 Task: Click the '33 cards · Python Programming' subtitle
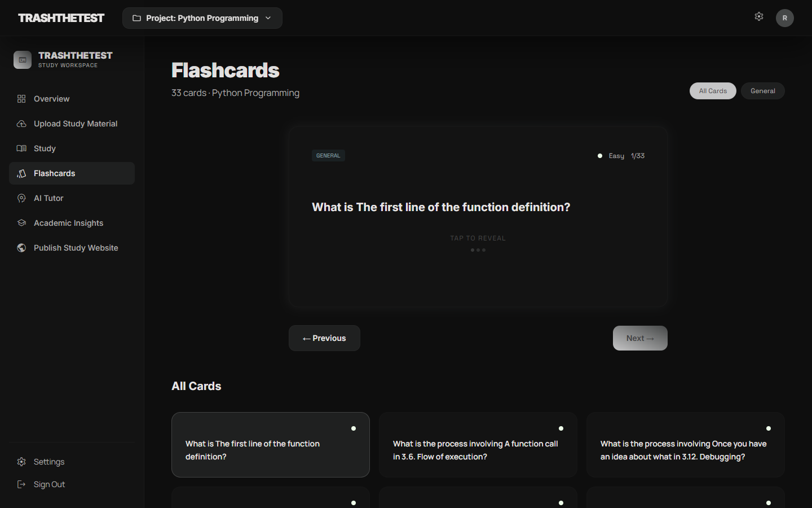point(235,93)
